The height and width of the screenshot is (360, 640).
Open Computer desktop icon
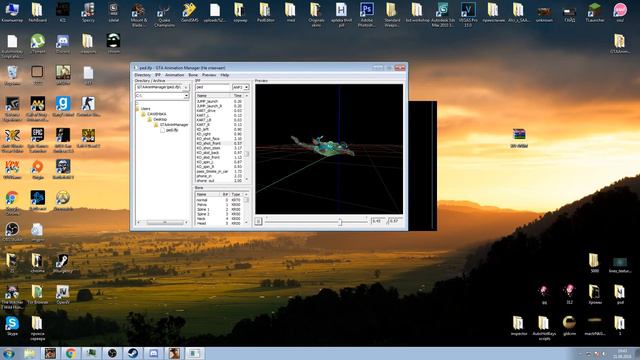tap(12, 12)
